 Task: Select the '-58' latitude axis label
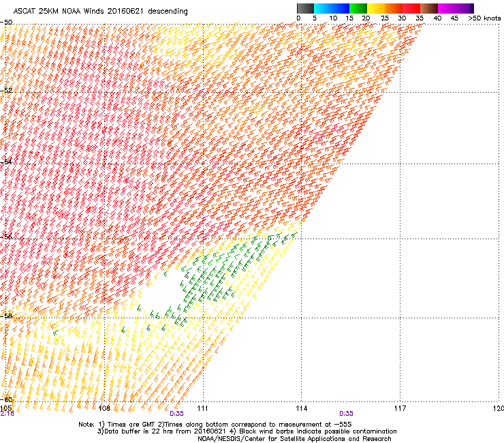coord(6,316)
